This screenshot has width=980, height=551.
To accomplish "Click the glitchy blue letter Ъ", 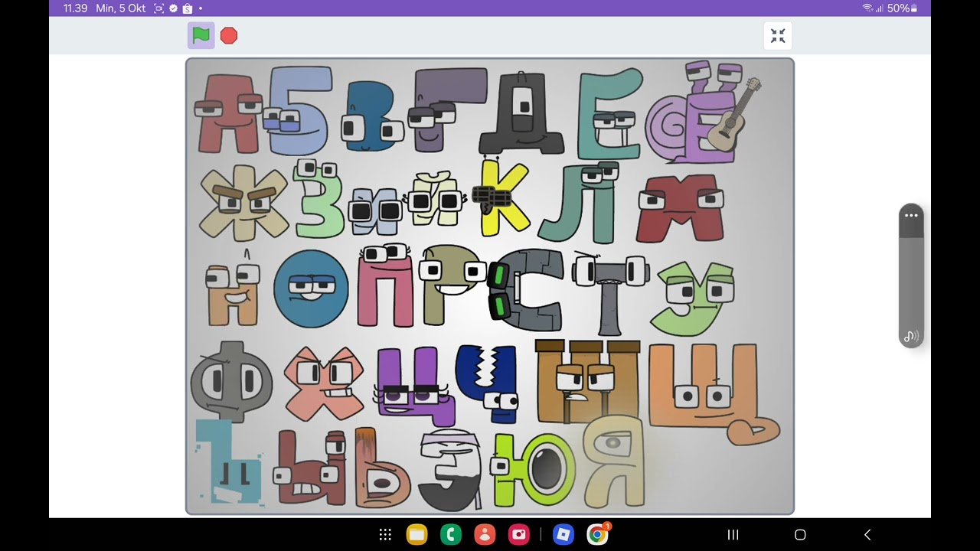I will 229,462.
